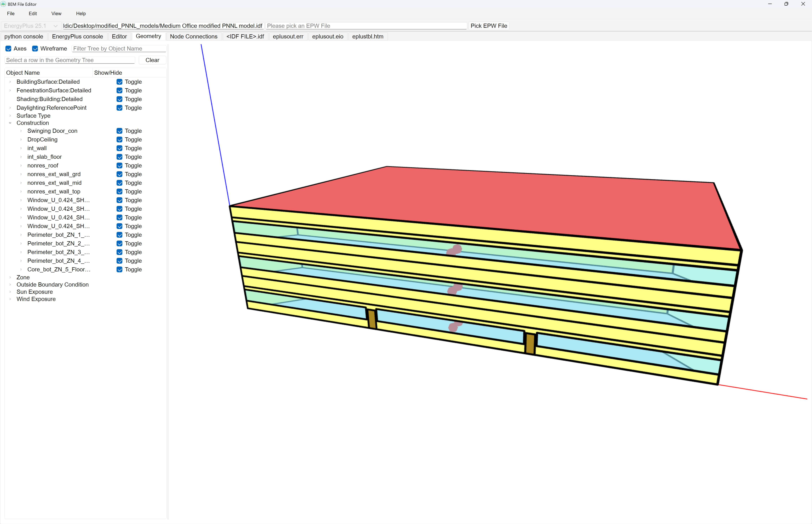Screen dimensions: 812x524
Task: Toggle the Wireframe checkbox
Action: [x=35, y=49]
